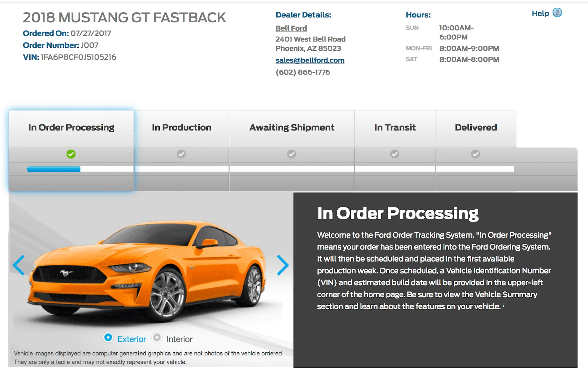The height and width of the screenshot is (370, 588).
Task: Click the gray check under Delivered
Action: (x=476, y=154)
